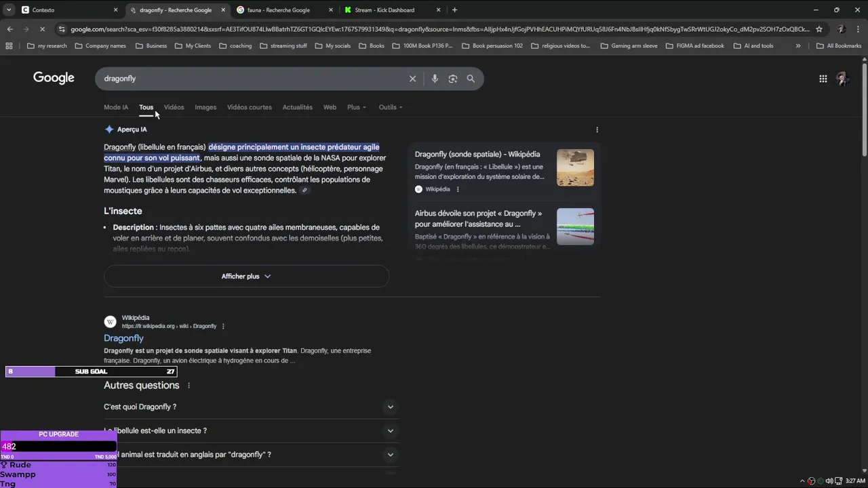868x488 pixels.
Task: Open more options beside fr.wikipedia.org result URL
Action: 223,326
